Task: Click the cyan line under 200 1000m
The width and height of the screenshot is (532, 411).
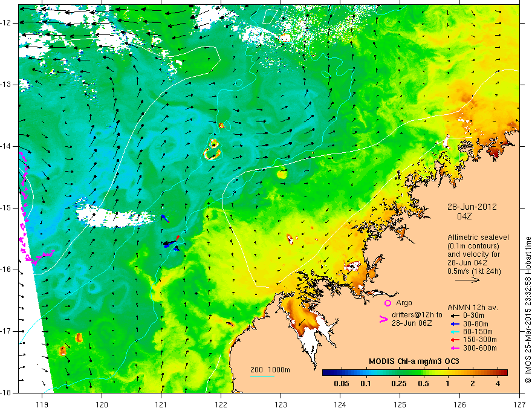Action: [x=262, y=376]
